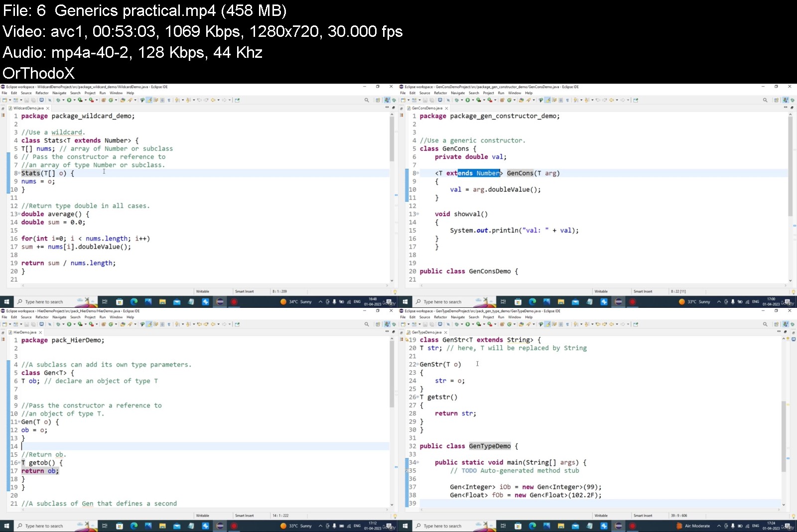Image resolution: width=797 pixels, height=532 pixels.
Task: Click Debug bug icon in GenTypeDemo toolbar
Action: [457, 324]
